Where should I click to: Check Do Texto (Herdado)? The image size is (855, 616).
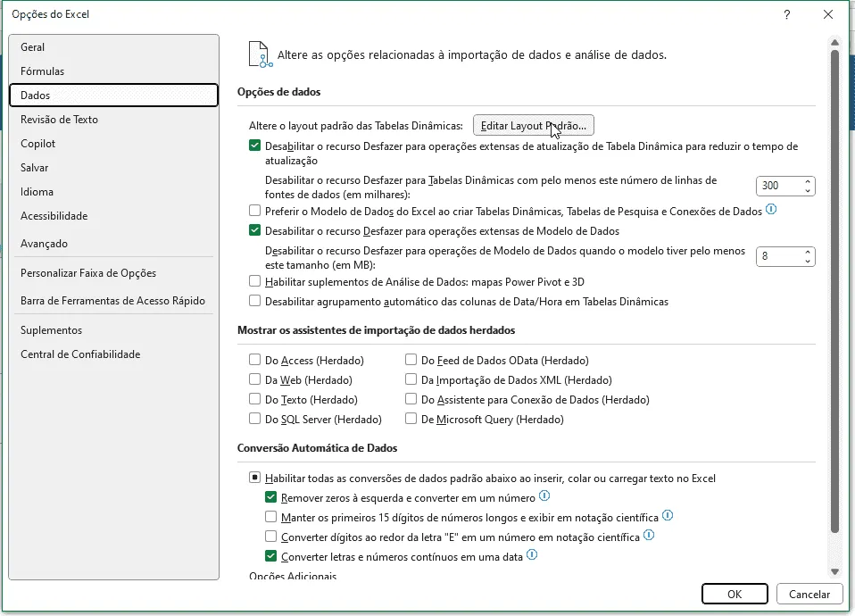254,399
